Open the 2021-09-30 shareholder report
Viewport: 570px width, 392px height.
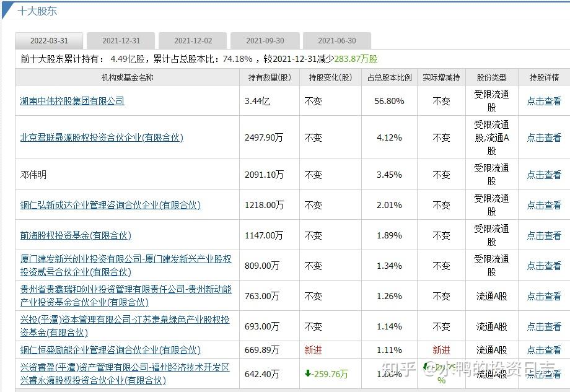click(265, 40)
